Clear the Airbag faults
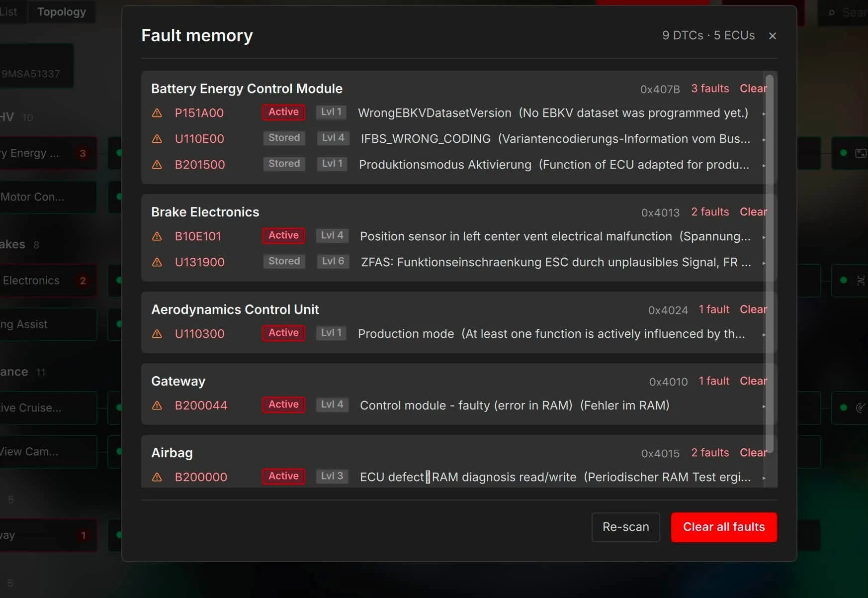868x598 pixels. [x=753, y=453]
